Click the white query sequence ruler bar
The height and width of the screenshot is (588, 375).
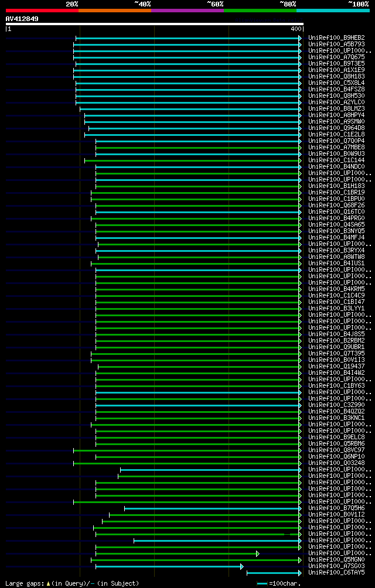[155, 24]
